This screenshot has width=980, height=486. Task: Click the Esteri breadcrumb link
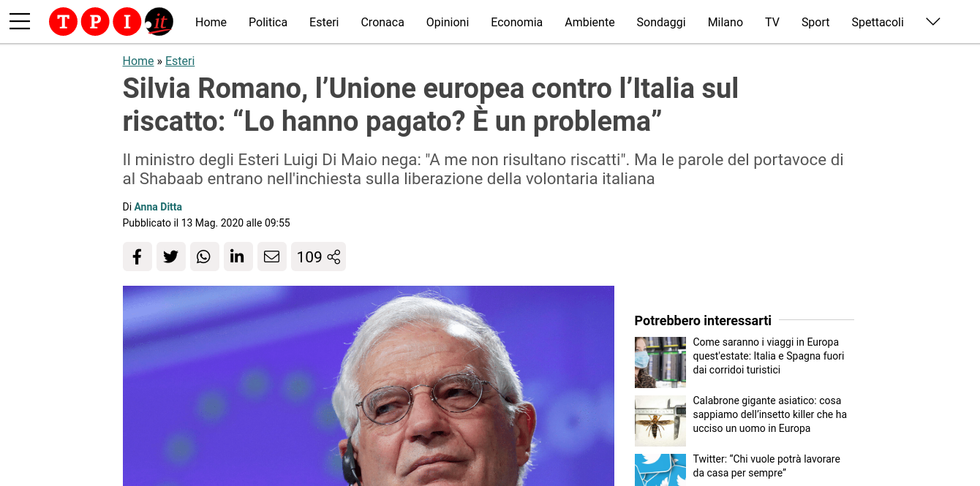[180, 61]
